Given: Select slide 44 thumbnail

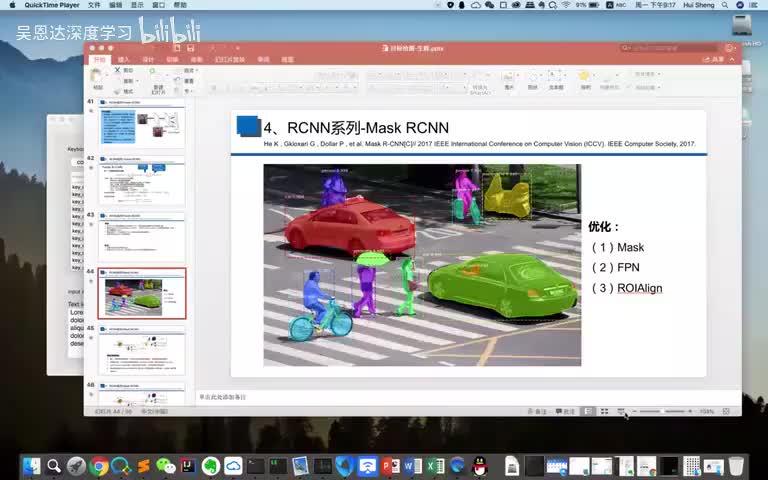Looking at the screenshot, I should tap(142, 293).
